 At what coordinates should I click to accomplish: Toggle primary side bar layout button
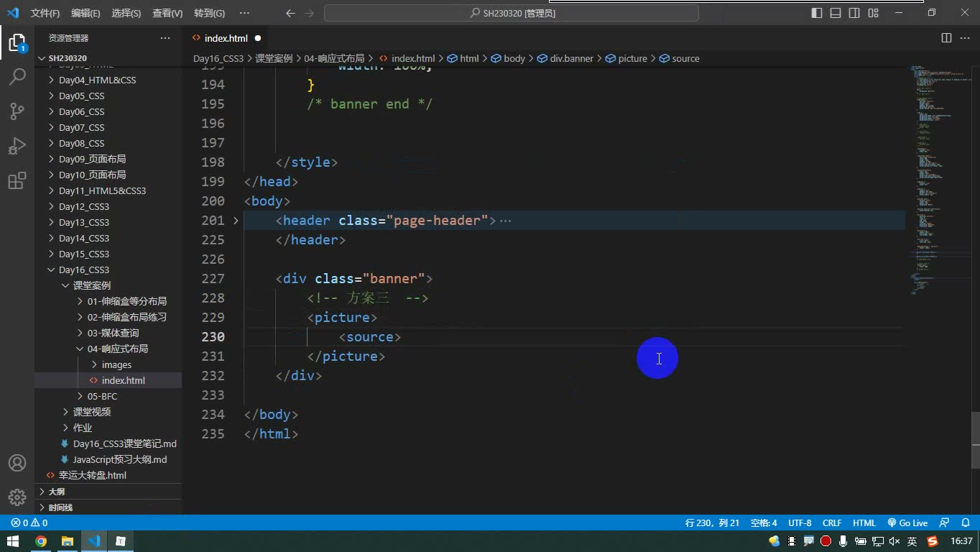click(817, 13)
